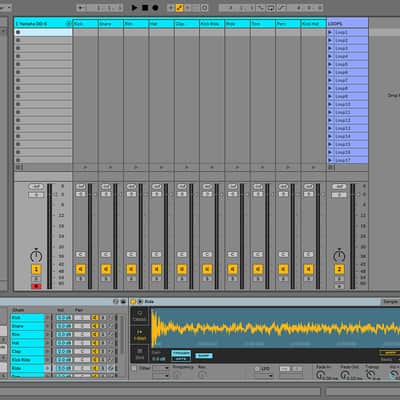Start playback with the Play button
The width and height of the screenshot is (400, 400).
pyautogui.click(x=134, y=7)
